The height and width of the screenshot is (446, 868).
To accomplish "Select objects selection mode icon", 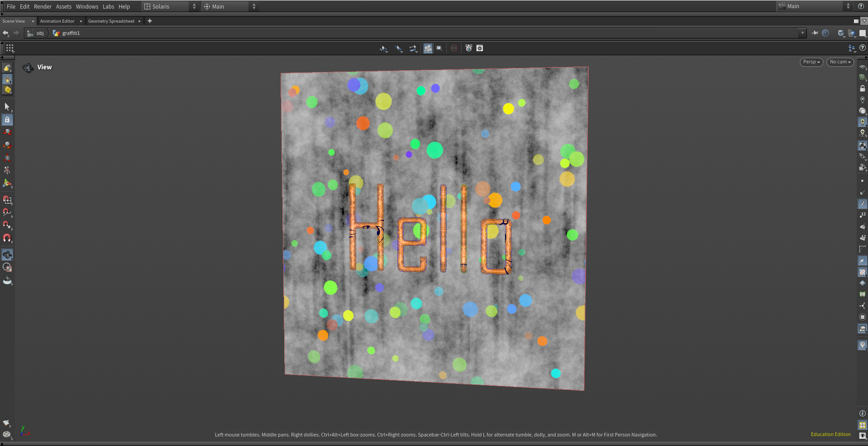I will pos(7,68).
